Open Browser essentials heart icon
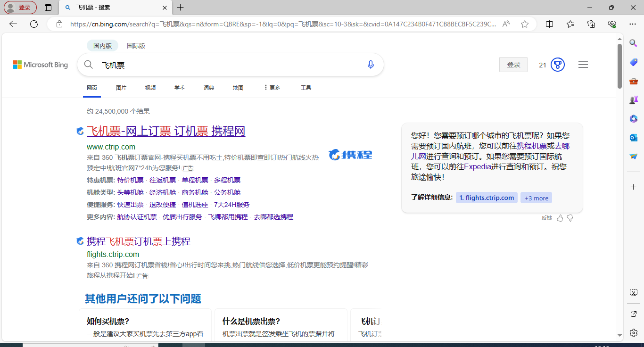The height and width of the screenshot is (347, 644). coord(612,24)
